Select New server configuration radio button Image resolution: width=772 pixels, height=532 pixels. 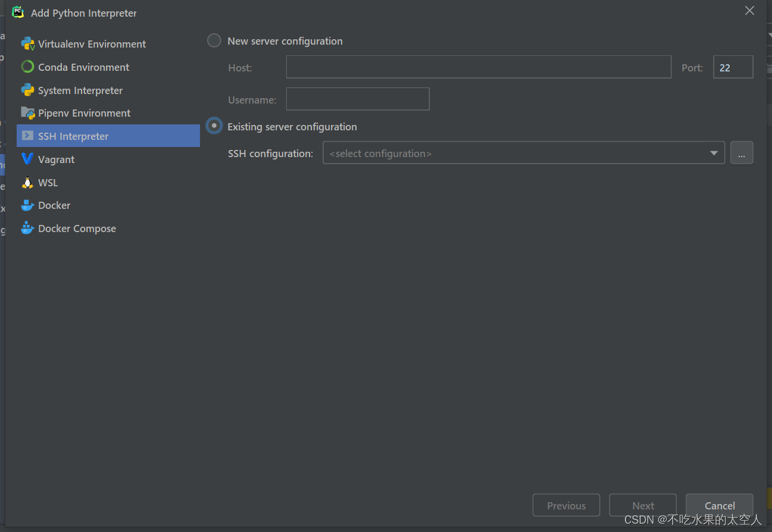214,41
